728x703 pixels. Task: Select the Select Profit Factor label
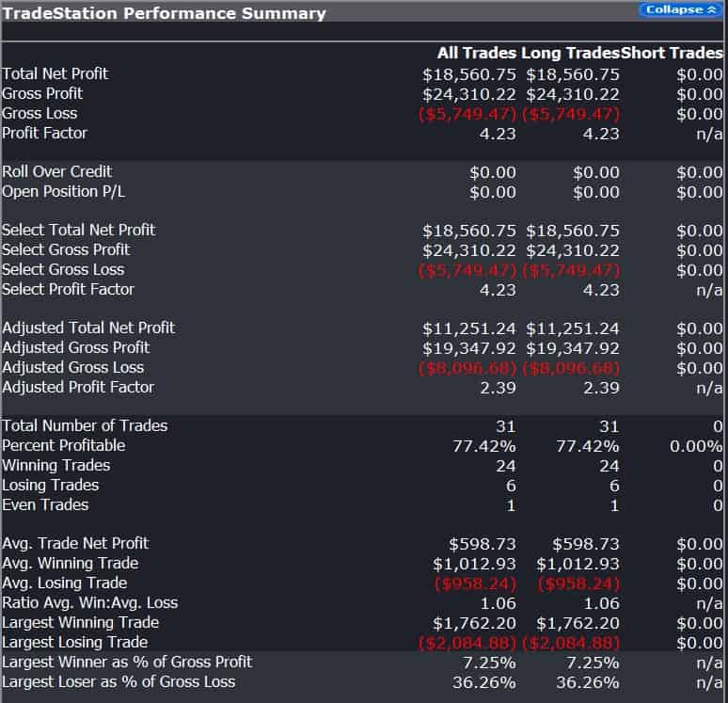(69, 290)
